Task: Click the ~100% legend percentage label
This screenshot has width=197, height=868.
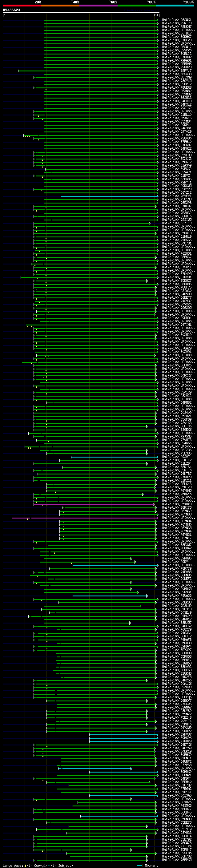Action: (189, 2)
